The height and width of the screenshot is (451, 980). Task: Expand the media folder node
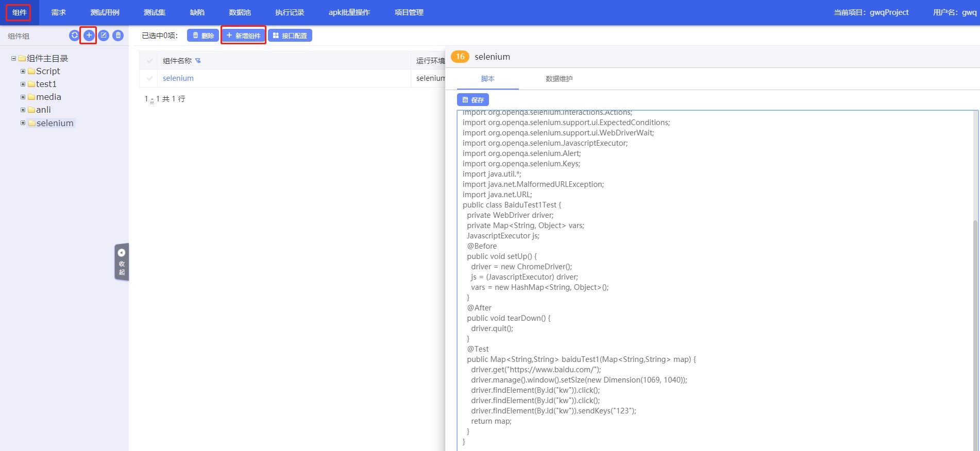point(23,97)
